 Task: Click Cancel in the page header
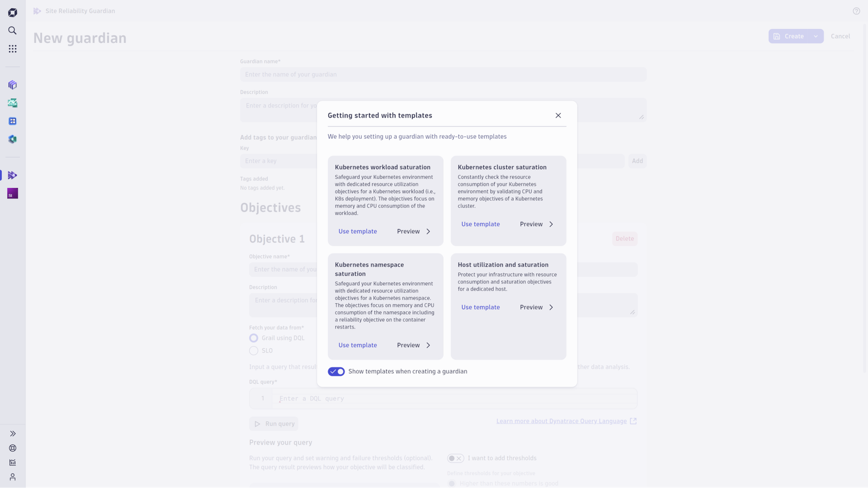pos(840,36)
